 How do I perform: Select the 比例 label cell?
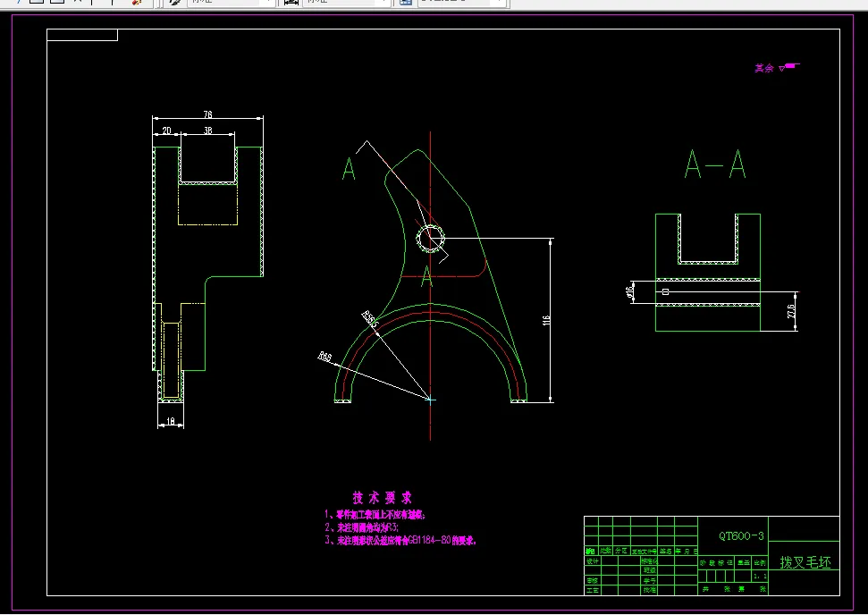click(760, 562)
